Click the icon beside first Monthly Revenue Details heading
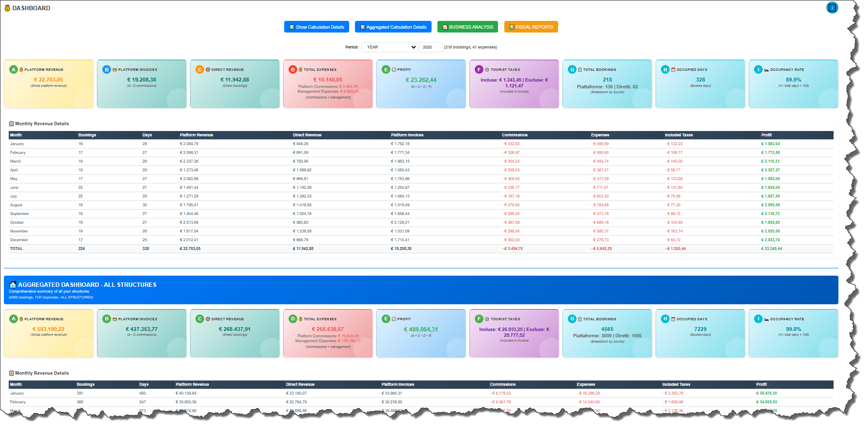Viewport: 868px width, 429px height. (12, 124)
